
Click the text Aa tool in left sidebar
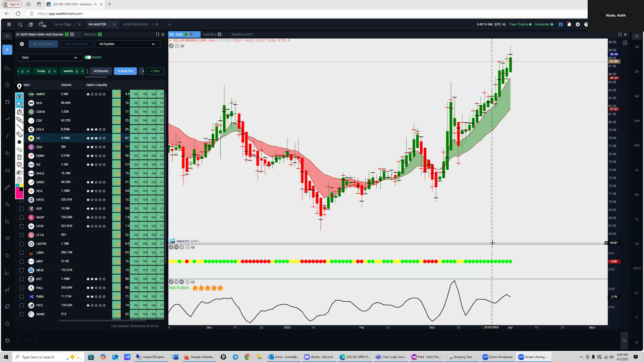coord(7,170)
